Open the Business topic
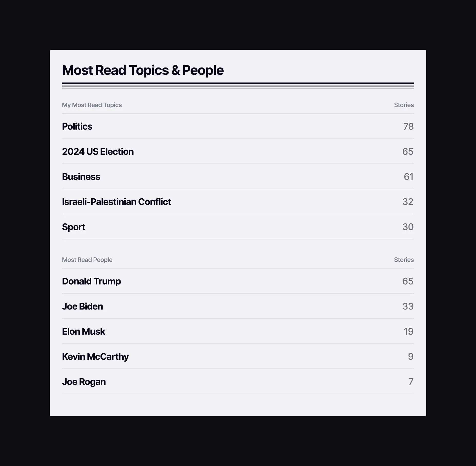 pyautogui.click(x=238, y=177)
